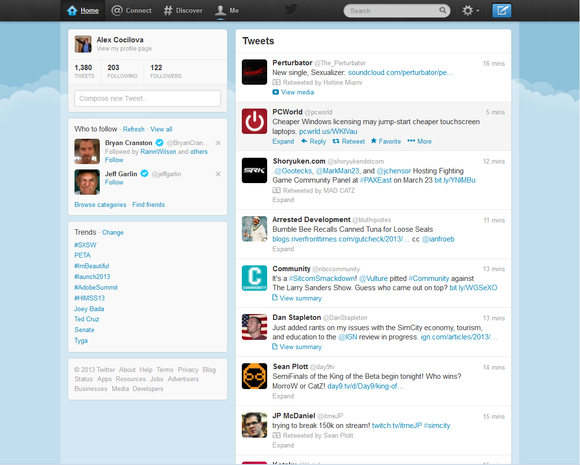Click the compose new tweet icon
The width and height of the screenshot is (580, 465).
(x=502, y=10)
